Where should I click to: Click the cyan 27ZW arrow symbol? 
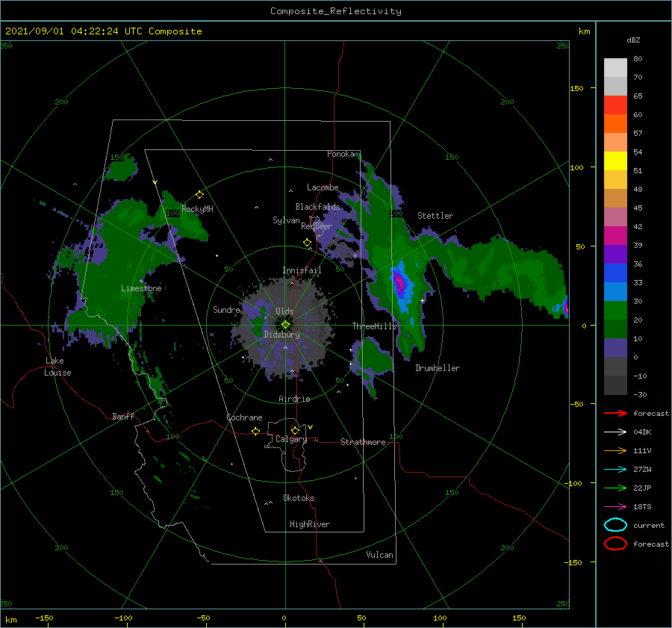click(x=615, y=470)
